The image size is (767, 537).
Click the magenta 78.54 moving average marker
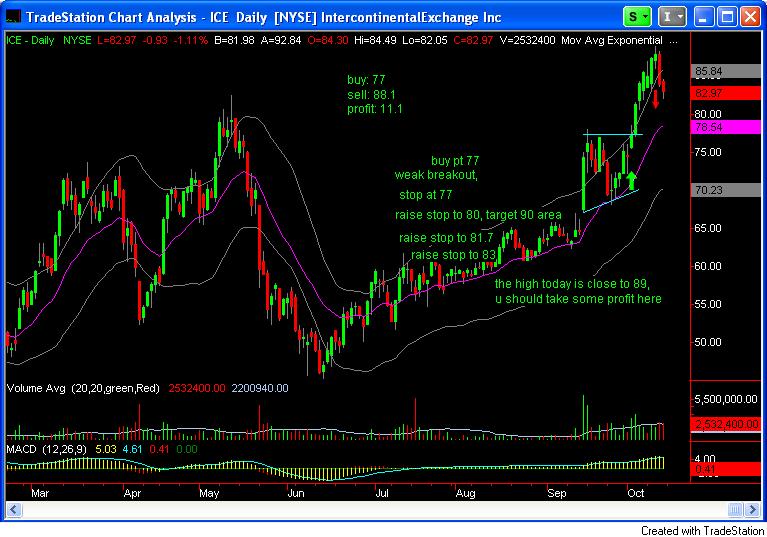pyautogui.click(x=726, y=127)
